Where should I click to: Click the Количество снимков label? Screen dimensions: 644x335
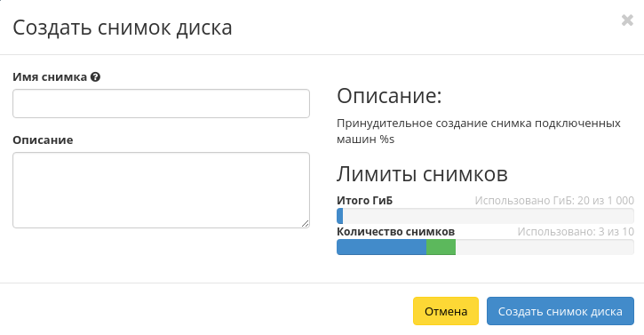(395, 232)
